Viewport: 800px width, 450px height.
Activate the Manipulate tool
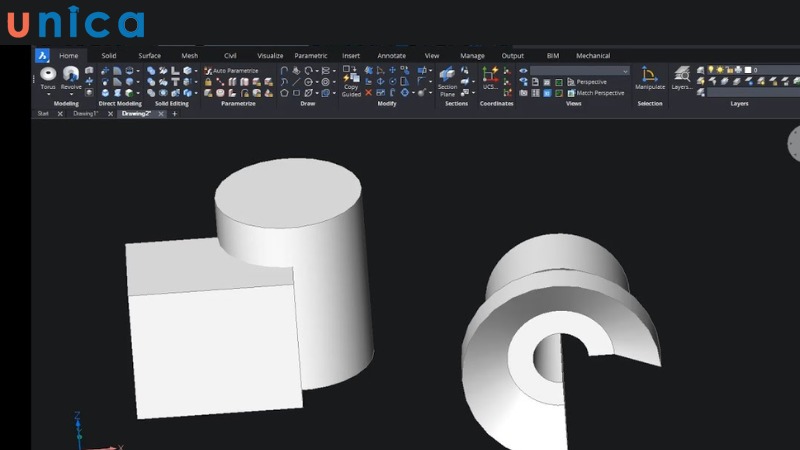650,76
